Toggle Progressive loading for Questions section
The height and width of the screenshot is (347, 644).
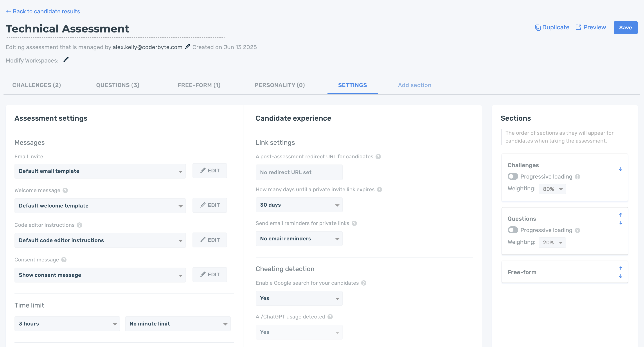[x=513, y=230]
